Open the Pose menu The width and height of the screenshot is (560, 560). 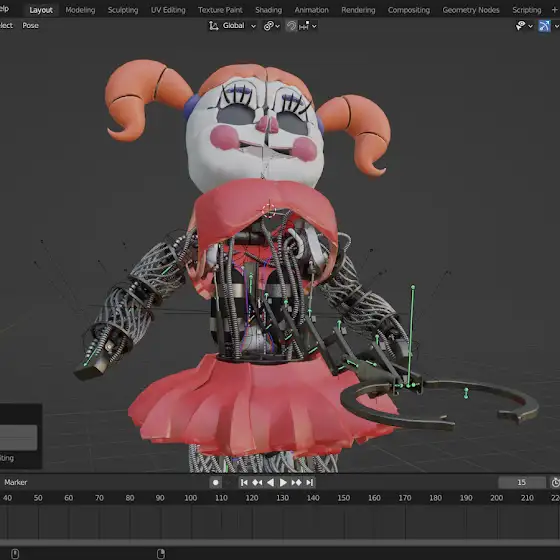click(30, 26)
